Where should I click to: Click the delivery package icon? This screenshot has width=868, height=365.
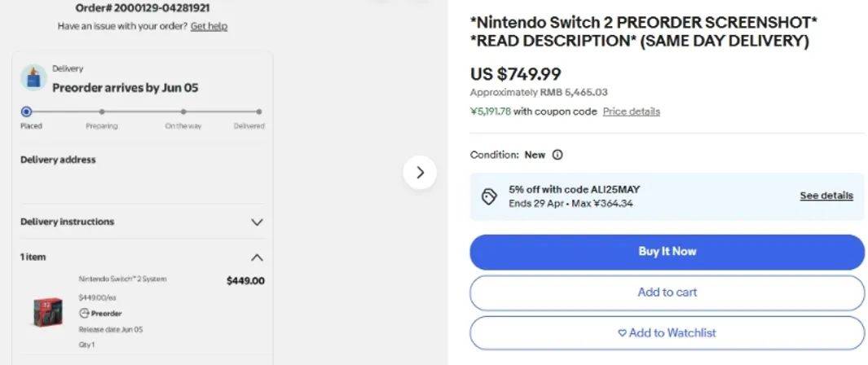point(33,78)
